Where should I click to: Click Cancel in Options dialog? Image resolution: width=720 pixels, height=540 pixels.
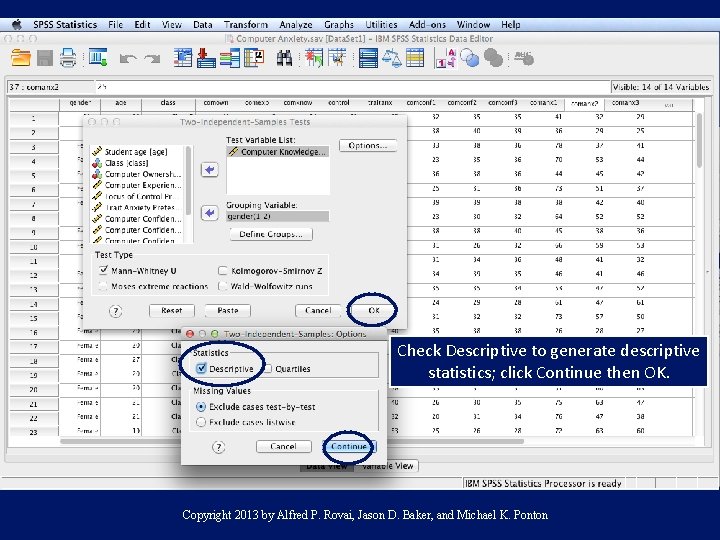click(x=283, y=446)
